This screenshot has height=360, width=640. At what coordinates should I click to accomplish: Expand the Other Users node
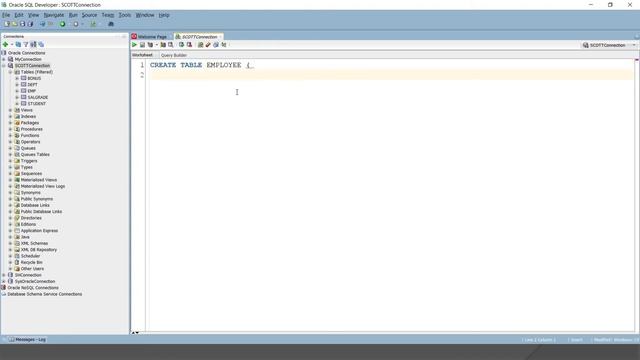[x=11, y=269]
